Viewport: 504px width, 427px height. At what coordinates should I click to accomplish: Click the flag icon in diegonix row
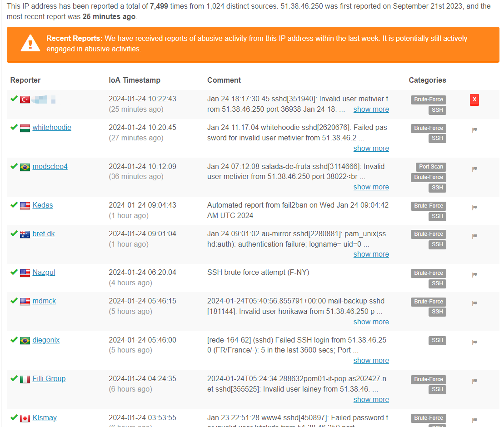(474, 343)
